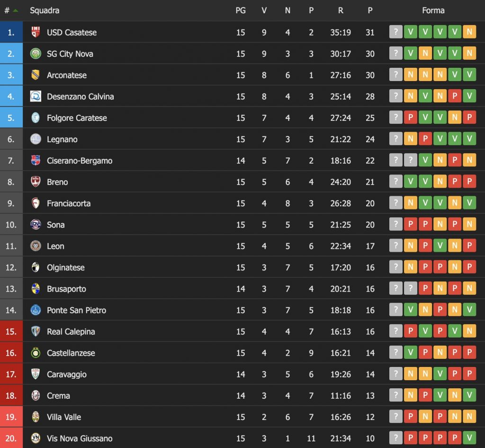Click position number 15 for Real Calepina
Viewport: 485px width, 448px height.
coord(11,331)
